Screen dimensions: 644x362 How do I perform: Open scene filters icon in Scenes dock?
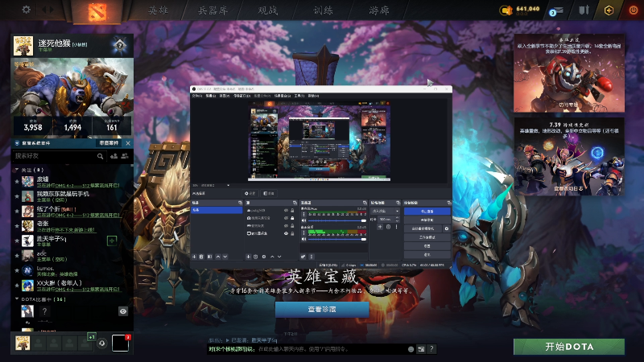point(209,257)
